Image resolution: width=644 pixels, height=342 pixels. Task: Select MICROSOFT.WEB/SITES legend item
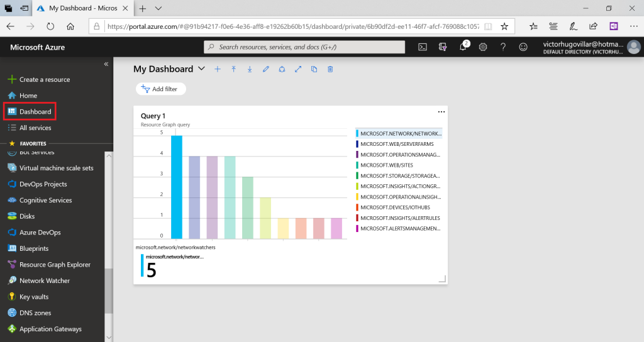[x=384, y=165]
